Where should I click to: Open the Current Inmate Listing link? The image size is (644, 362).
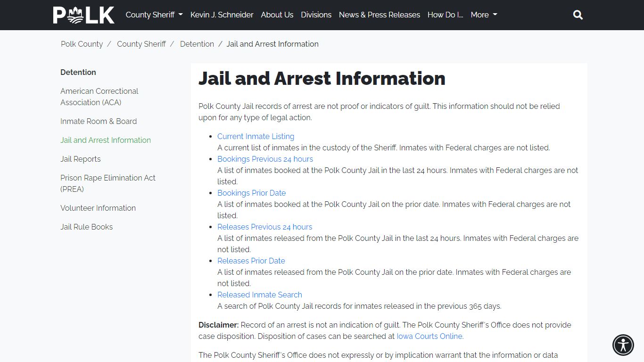[256, 136]
